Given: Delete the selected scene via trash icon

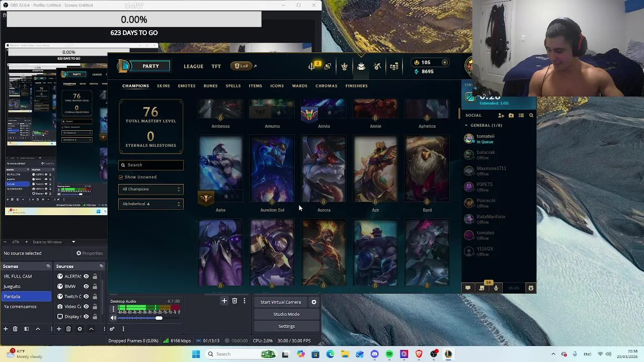Looking at the screenshot, I should 15,329.
